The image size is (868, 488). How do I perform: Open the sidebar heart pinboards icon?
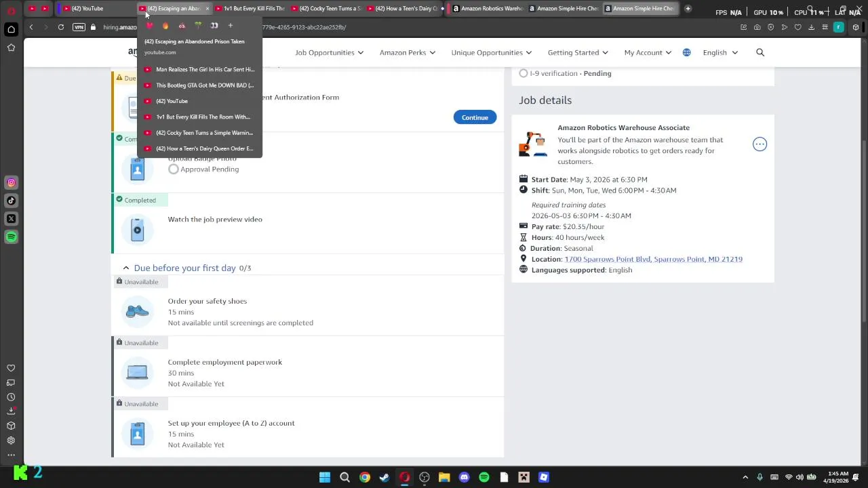click(11, 368)
